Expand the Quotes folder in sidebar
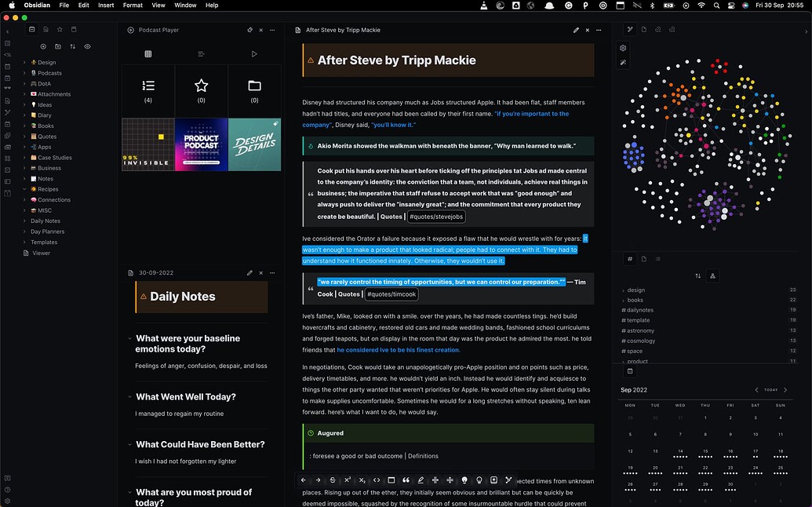Screen dimensions: 812x507 coord(25,137)
